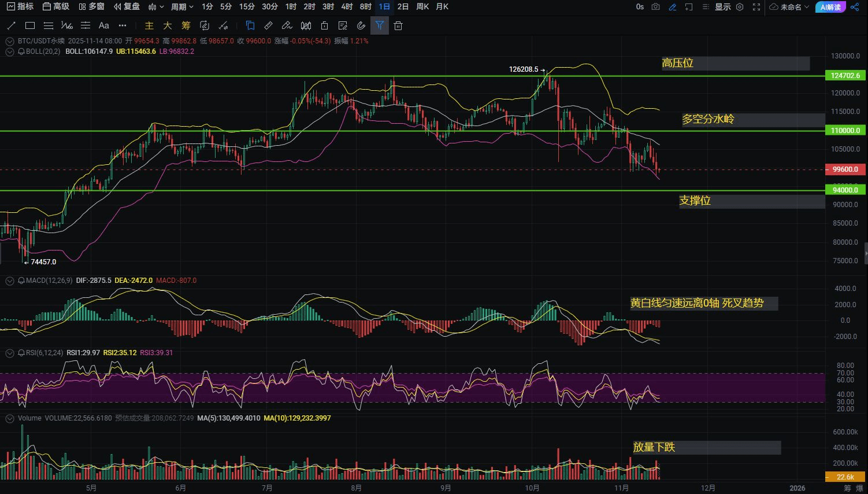Pick the Aa text annotation tool
The width and height of the screenshot is (868, 494).
click(104, 25)
